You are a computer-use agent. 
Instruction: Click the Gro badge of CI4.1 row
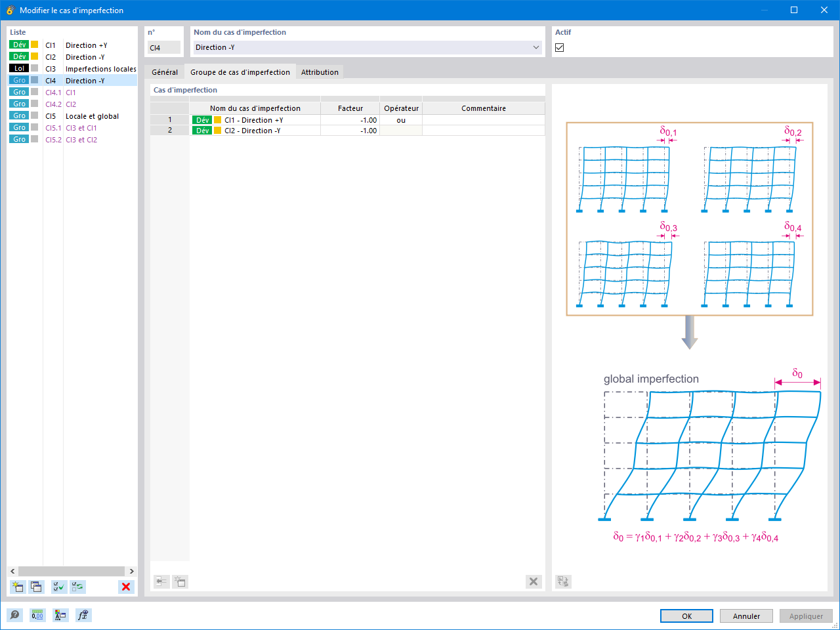[19, 92]
